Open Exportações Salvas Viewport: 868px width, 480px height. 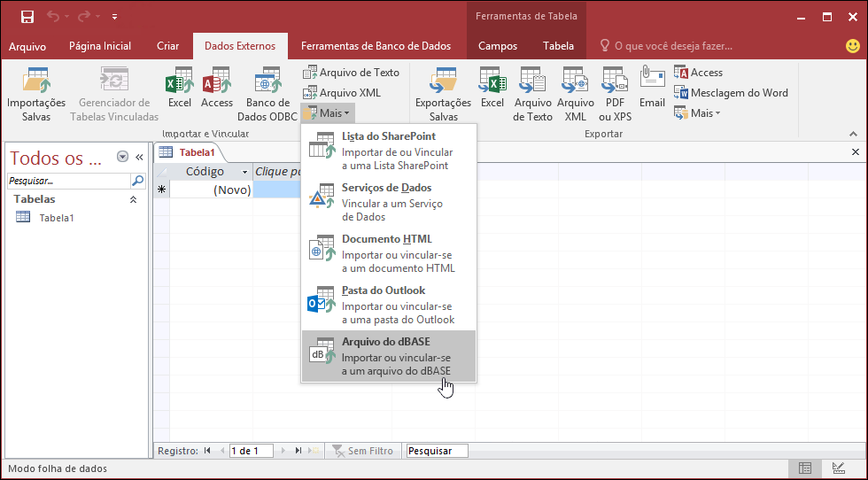pos(443,94)
